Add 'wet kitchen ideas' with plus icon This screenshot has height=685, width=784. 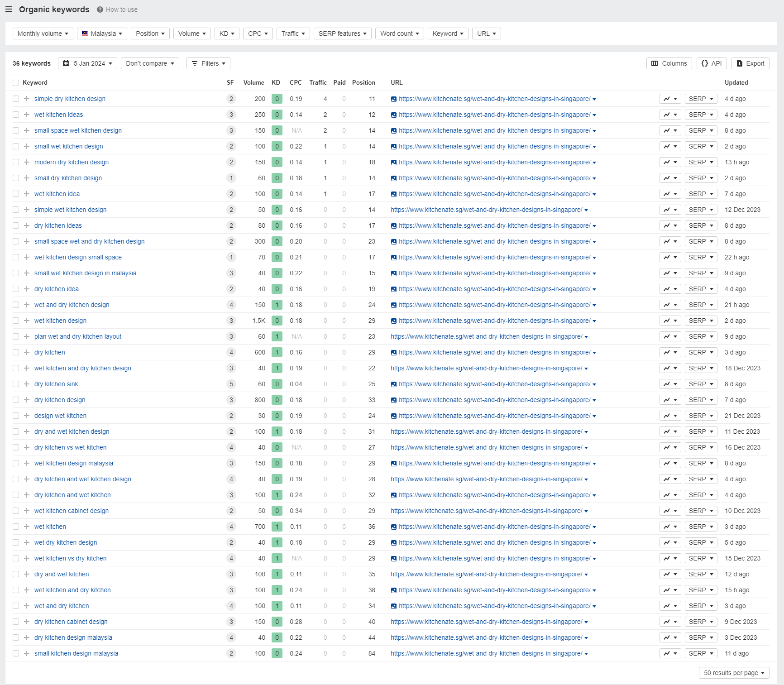(27, 115)
